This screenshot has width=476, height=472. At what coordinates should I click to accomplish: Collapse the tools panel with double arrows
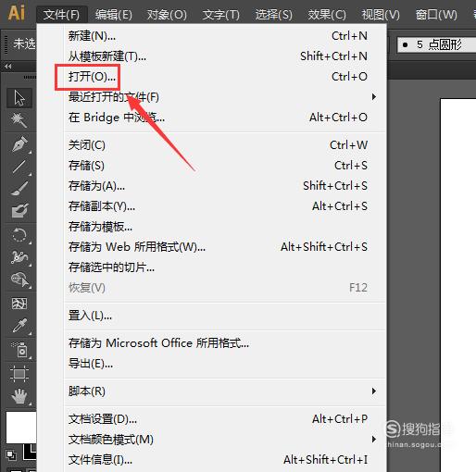tap(8, 66)
